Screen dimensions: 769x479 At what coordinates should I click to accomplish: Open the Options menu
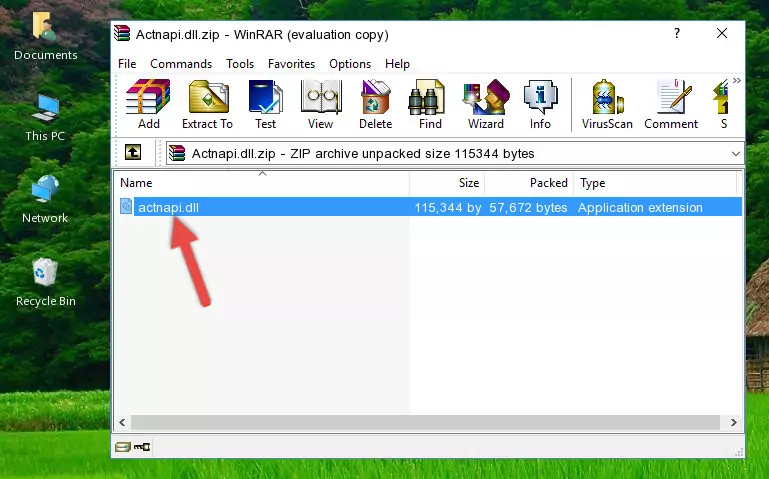(350, 64)
